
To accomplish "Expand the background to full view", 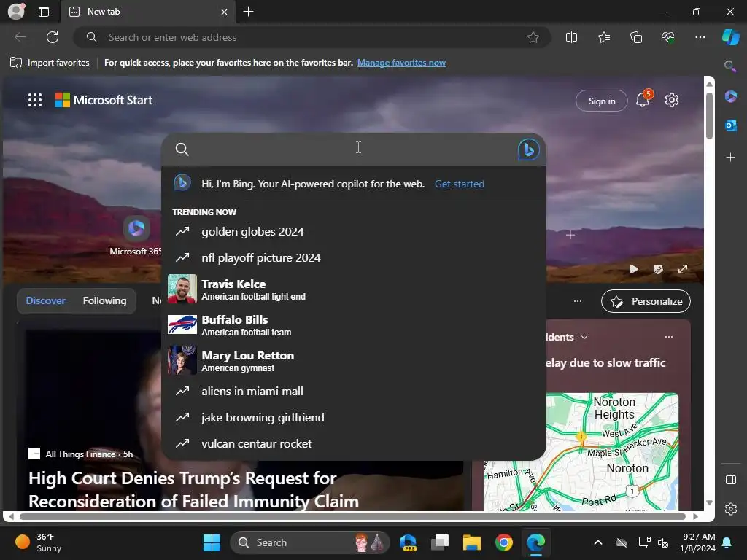I will click(x=683, y=269).
